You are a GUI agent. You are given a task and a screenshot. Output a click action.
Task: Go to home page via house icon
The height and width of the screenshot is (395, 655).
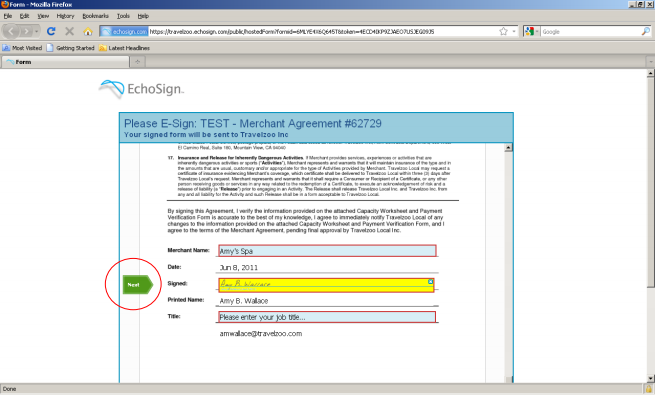(88, 31)
